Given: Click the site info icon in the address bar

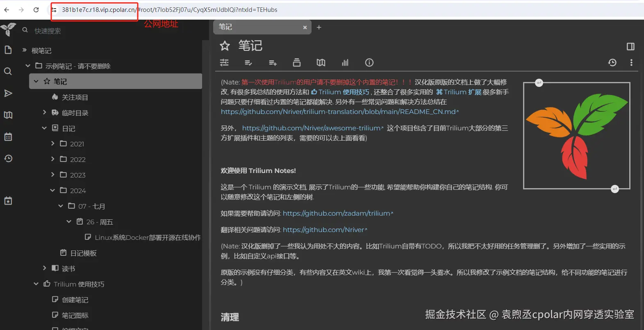Looking at the screenshot, I should [54, 10].
